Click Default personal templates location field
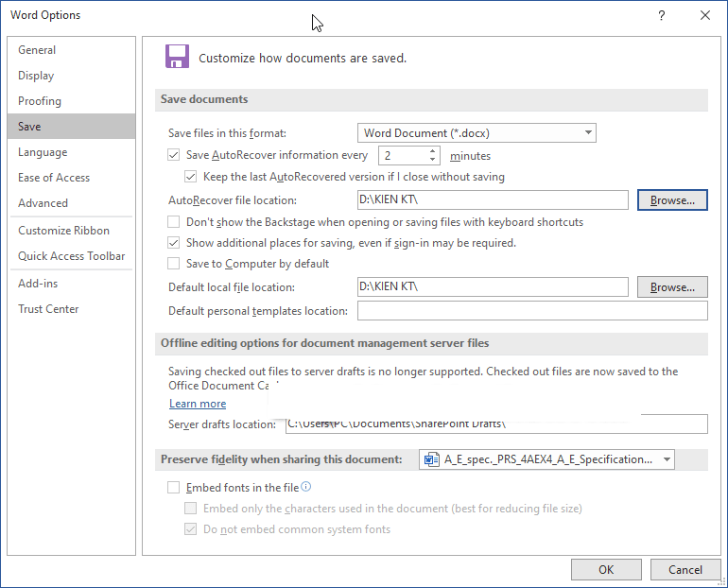 (x=531, y=311)
